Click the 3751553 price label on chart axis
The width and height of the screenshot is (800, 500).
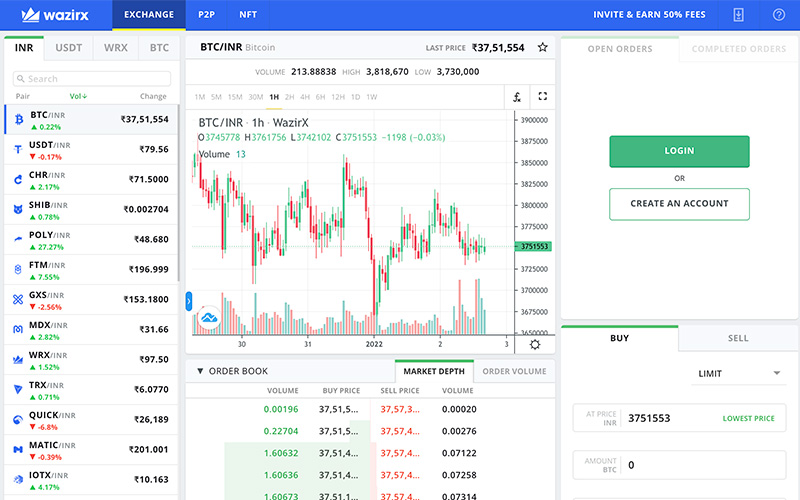point(533,246)
